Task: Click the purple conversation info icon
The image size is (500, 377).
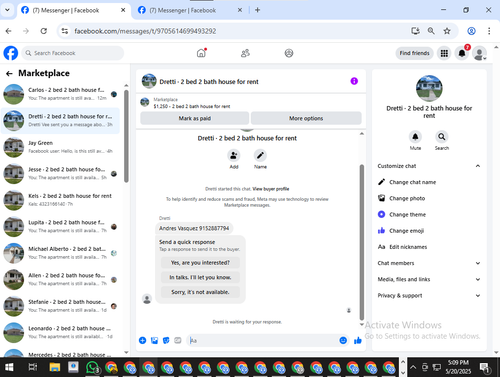Action: tap(354, 81)
